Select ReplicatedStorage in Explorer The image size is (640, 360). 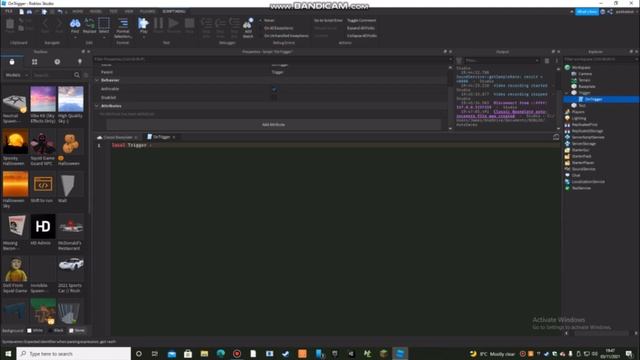(587, 131)
